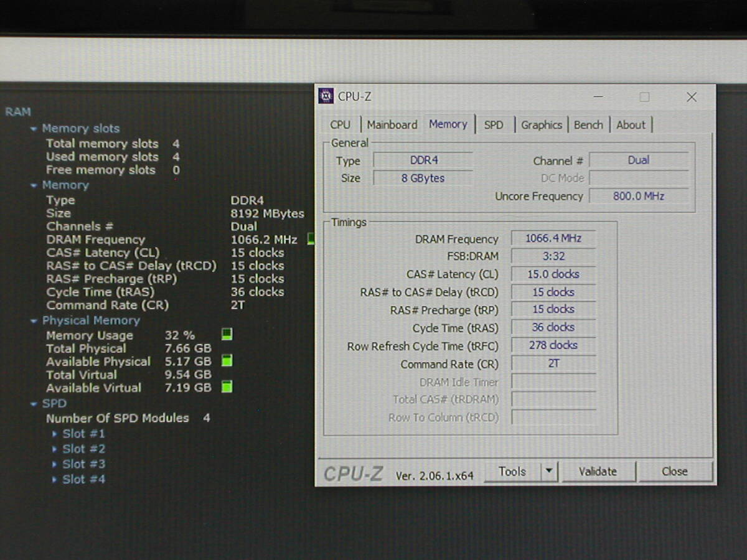
Task: Click the Close button in CPU-Z footer
Action: coord(675,471)
